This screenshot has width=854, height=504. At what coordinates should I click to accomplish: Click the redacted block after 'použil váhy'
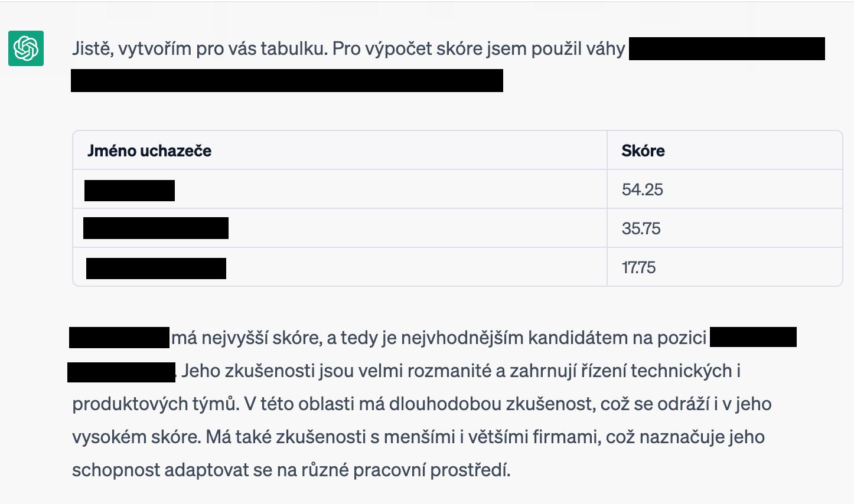click(727, 48)
